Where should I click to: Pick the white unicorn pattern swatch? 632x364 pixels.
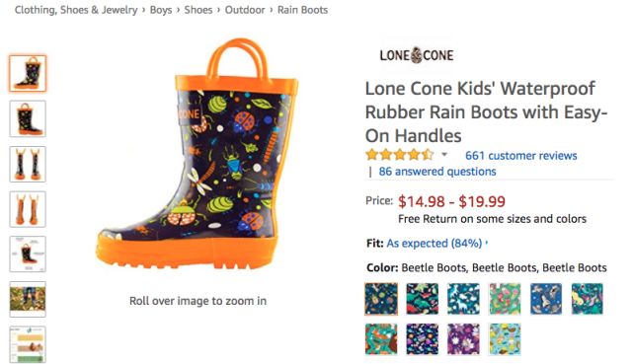click(463, 299)
